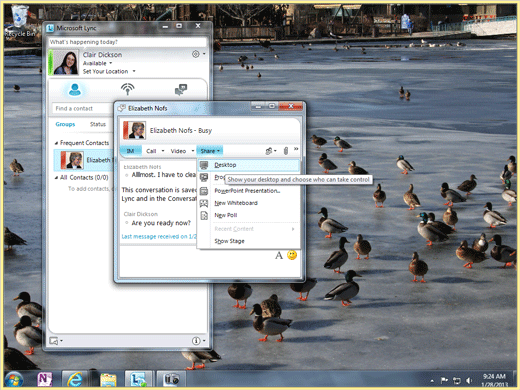Screen dimensions: 520x390
Task: Switch to the Groups tab
Action: [65, 124]
